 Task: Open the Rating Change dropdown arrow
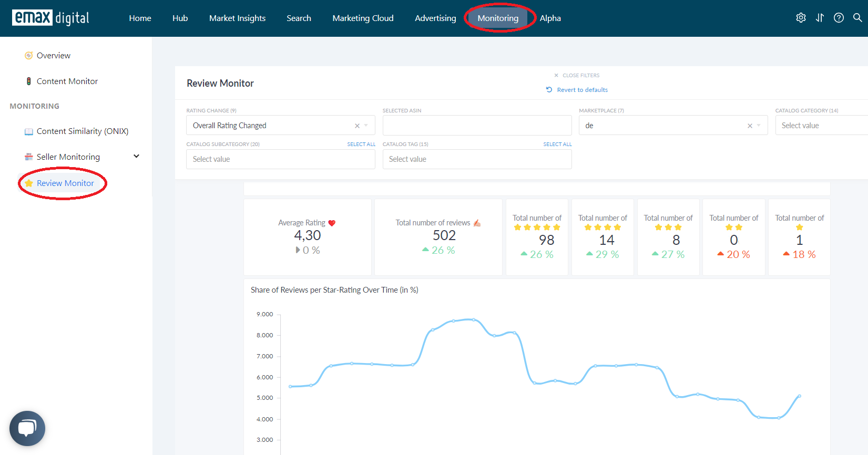366,126
